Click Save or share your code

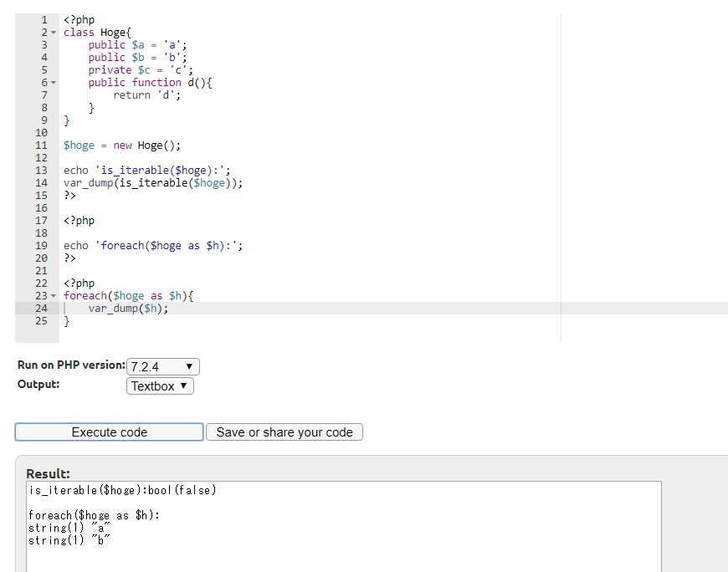click(x=285, y=432)
